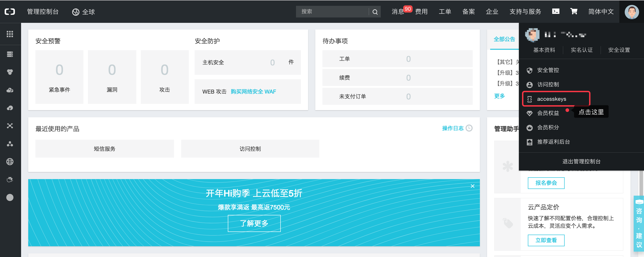Viewport: 644px width, 257px height.
Task: Open the 支持与服务 menu
Action: (x=525, y=11)
